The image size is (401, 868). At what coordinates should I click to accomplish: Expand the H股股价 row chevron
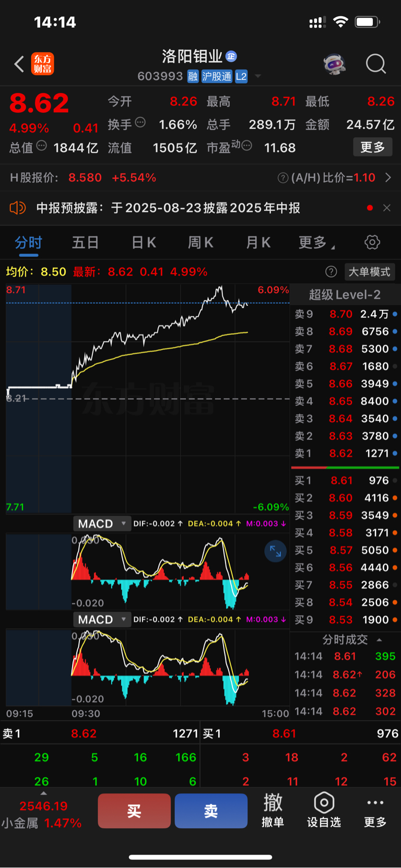click(x=388, y=178)
